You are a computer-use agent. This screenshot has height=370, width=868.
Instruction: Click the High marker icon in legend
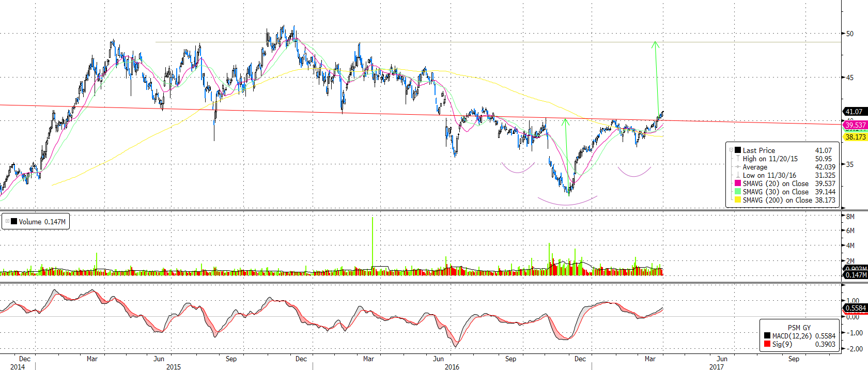point(738,159)
